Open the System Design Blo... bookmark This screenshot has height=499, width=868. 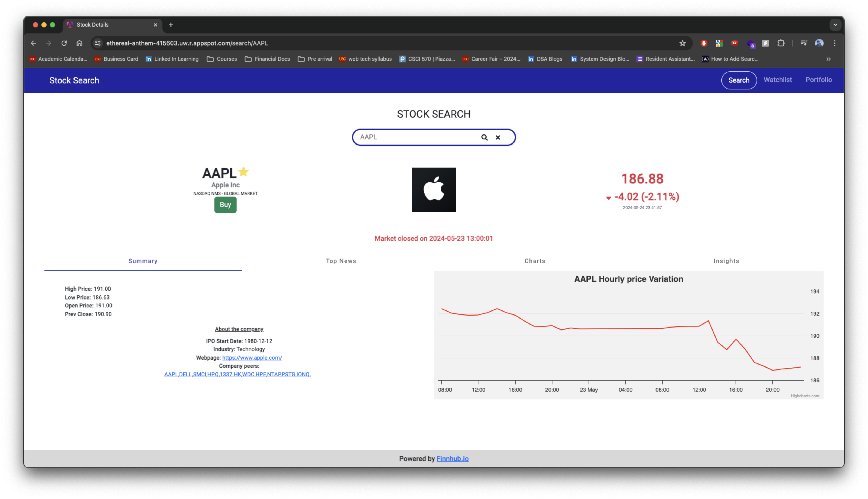click(600, 59)
